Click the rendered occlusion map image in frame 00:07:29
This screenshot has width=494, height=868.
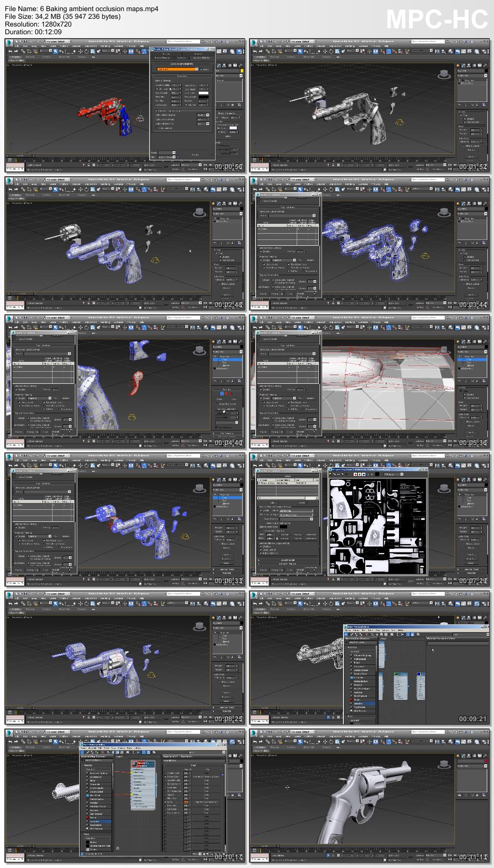point(378,525)
